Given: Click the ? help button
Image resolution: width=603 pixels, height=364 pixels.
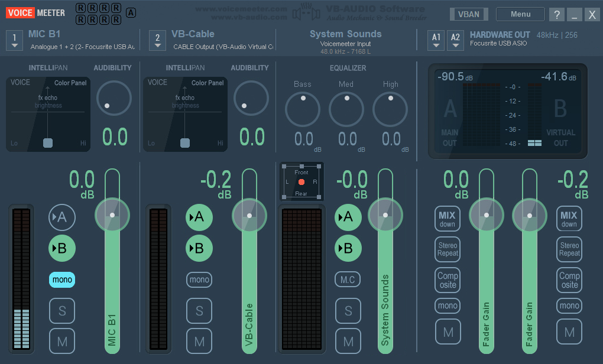Looking at the screenshot, I should coord(557,14).
